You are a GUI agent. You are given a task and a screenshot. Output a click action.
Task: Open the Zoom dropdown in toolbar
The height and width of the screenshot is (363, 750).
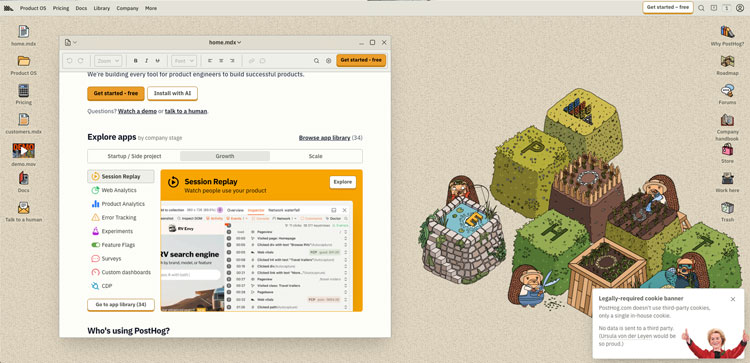tap(108, 61)
